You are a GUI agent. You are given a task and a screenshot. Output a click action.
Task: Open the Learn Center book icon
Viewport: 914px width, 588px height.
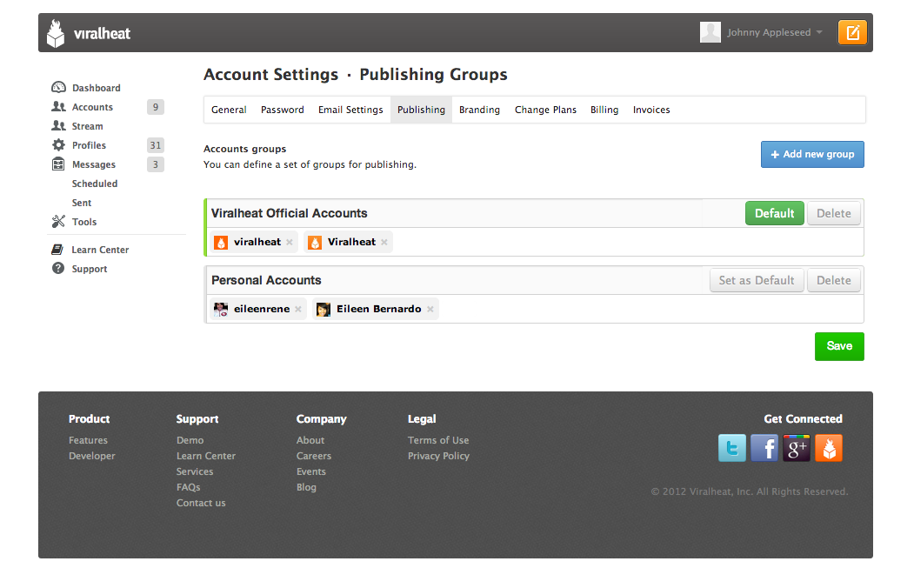click(58, 250)
